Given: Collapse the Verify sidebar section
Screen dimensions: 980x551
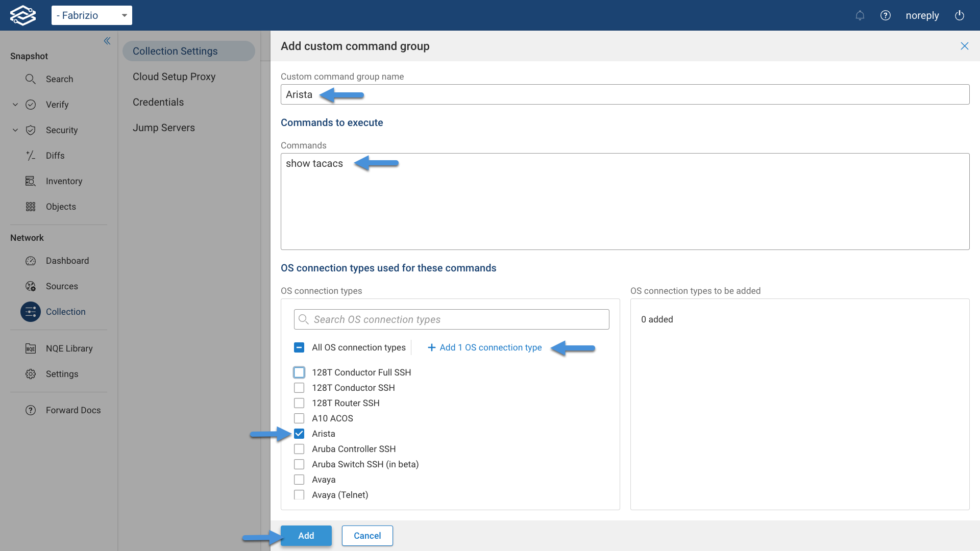Looking at the screenshot, I should 15,105.
